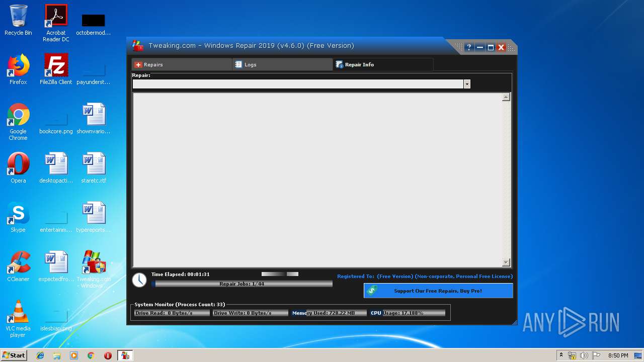Select the payunderst desktop file
Image resolution: width=644 pixels, height=362 pixels.
(x=94, y=72)
